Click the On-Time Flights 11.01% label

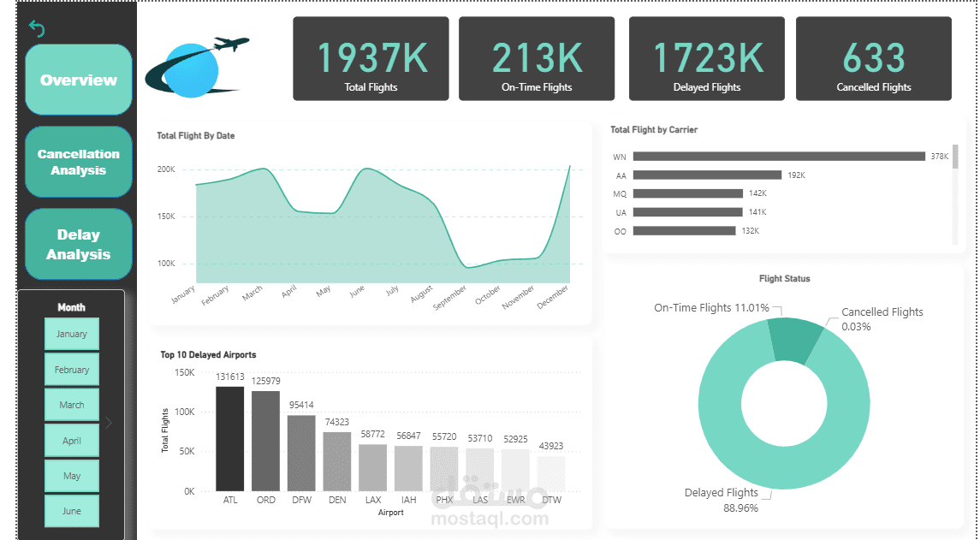coord(711,307)
